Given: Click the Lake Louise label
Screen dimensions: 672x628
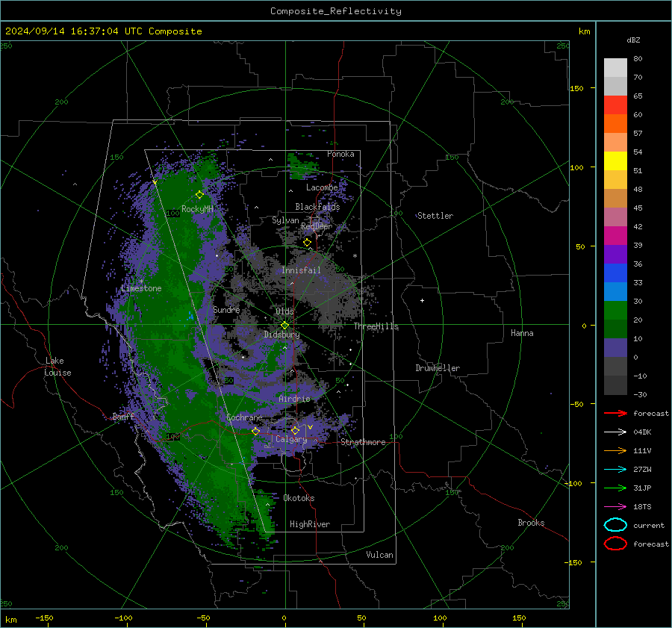Looking at the screenshot, I should [x=57, y=367].
